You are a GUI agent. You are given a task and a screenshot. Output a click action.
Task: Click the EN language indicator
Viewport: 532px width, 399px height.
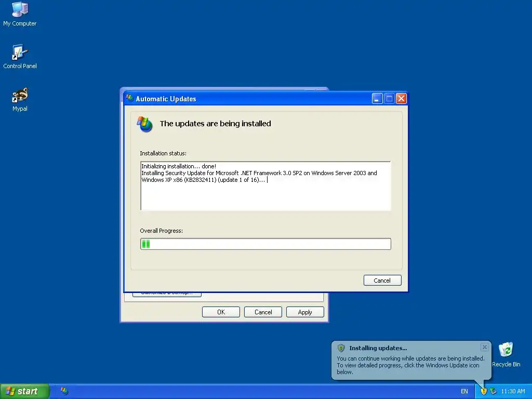(x=464, y=391)
